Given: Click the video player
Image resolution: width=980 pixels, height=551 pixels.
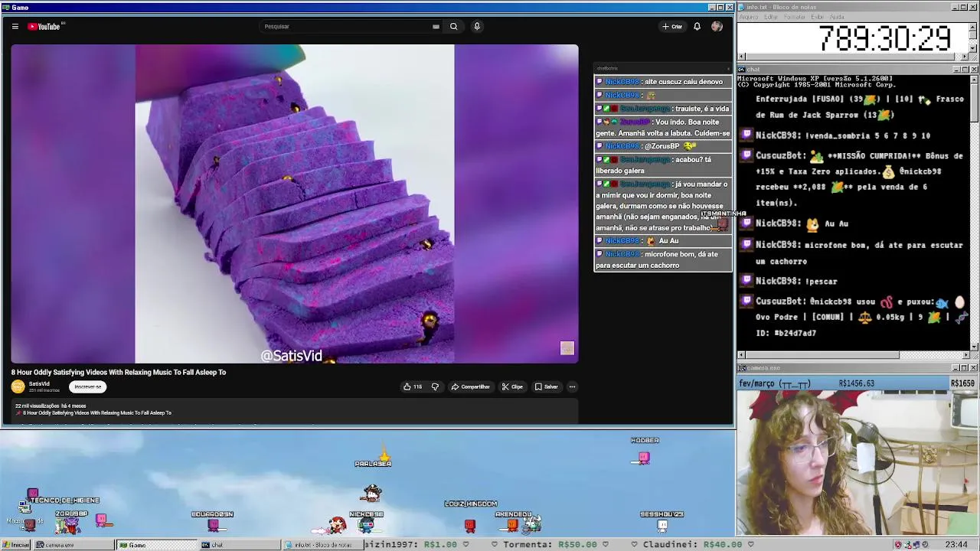Looking at the screenshot, I should pos(295,204).
